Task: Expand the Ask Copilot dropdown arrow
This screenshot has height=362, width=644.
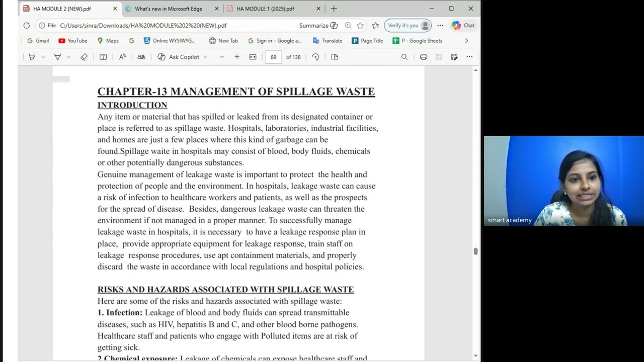Action: [205, 57]
